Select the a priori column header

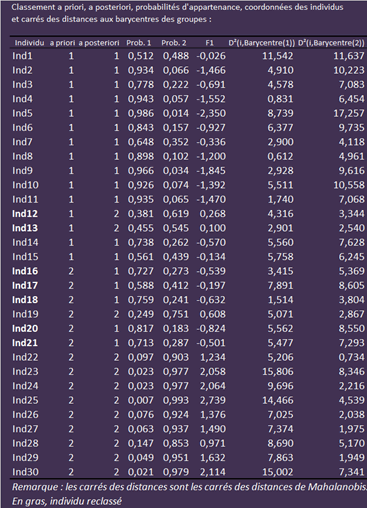[x=62, y=43]
